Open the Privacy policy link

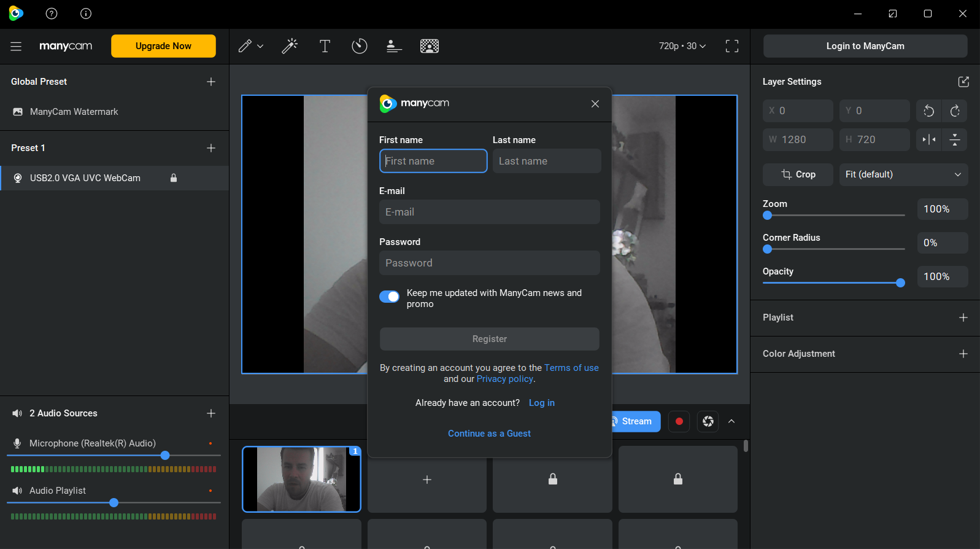pyautogui.click(x=505, y=379)
